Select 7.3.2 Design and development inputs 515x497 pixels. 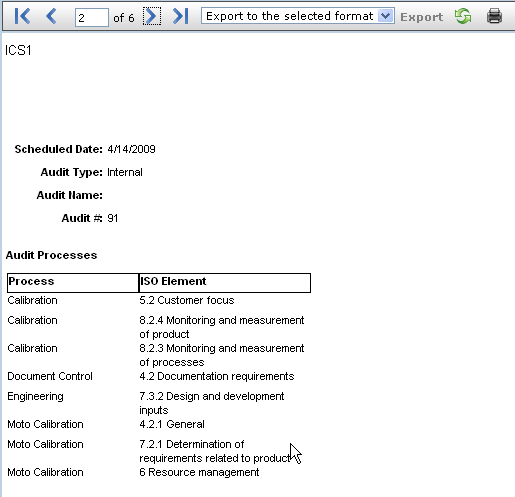(x=212, y=403)
